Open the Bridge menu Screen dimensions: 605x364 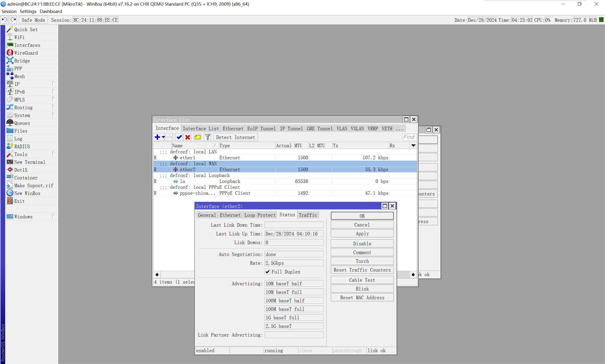[x=32, y=61]
